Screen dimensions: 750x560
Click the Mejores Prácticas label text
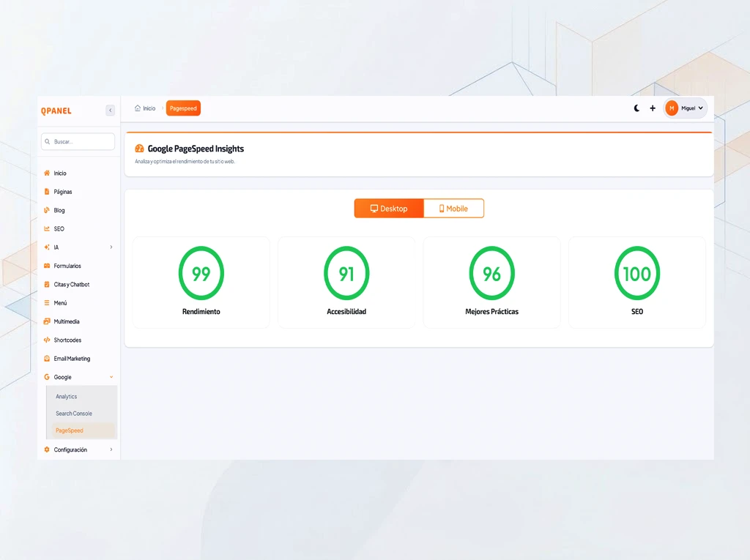491,312
